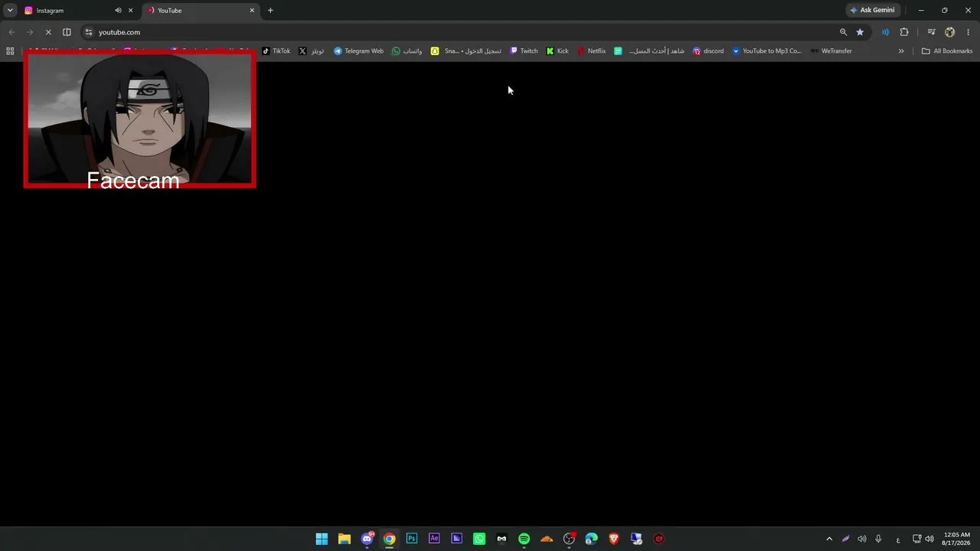Open the Extensions puzzle-piece menu
The height and width of the screenshot is (551, 980).
[x=904, y=32]
